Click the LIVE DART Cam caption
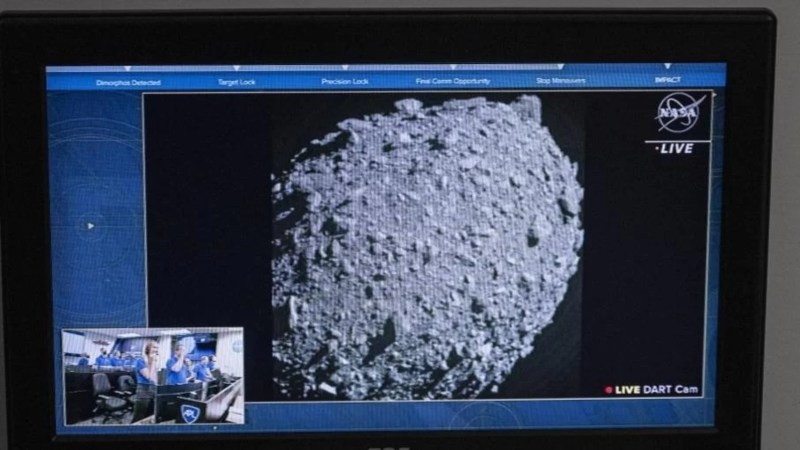Viewport: 800px width, 450px height. (656, 390)
